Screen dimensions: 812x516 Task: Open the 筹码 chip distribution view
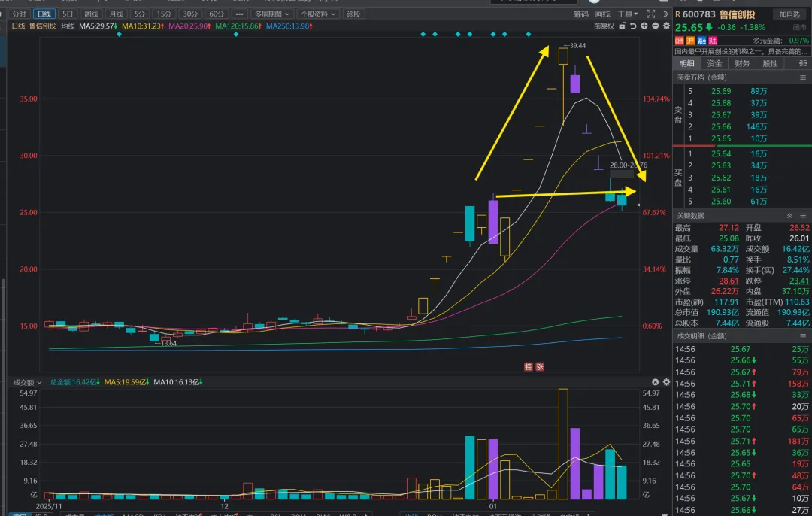(x=581, y=14)
